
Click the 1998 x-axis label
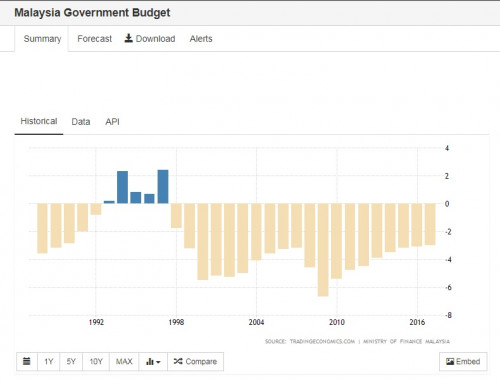click(x=176, y=322)
